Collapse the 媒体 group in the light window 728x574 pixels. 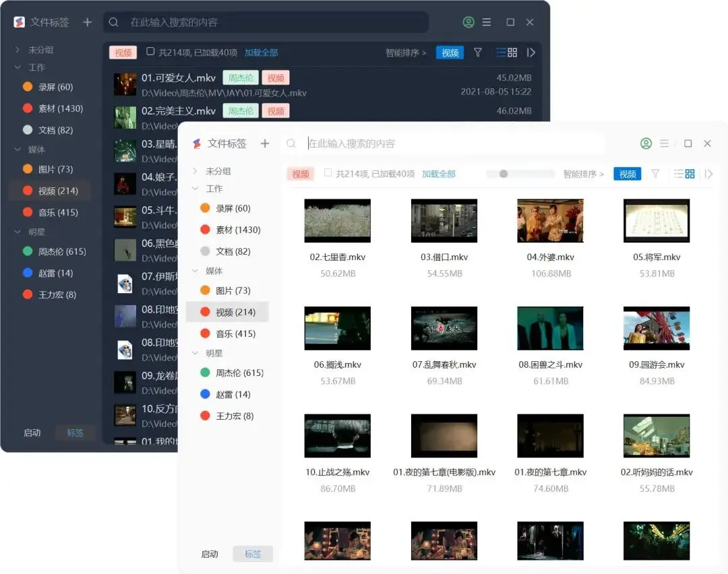[x=195, y=271]
